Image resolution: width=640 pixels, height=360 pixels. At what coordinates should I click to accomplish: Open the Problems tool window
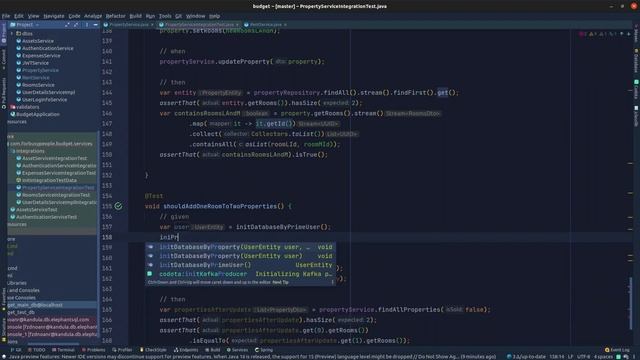point(93,350)
